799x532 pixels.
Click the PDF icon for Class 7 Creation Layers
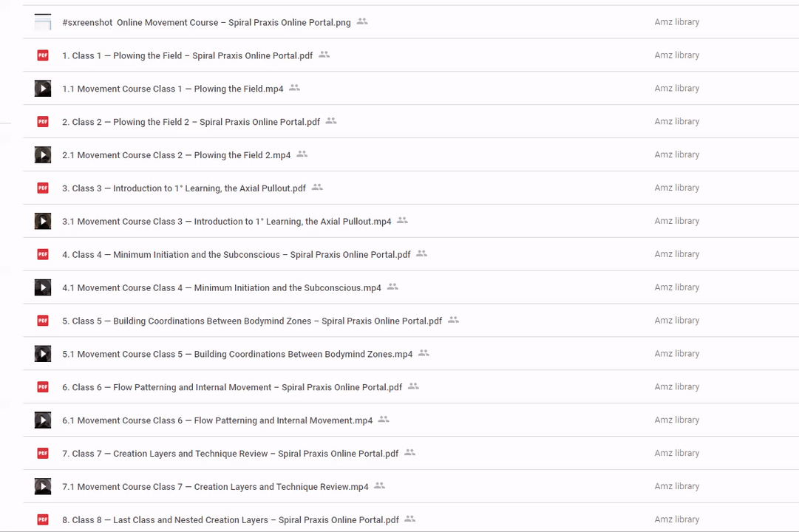43,454
